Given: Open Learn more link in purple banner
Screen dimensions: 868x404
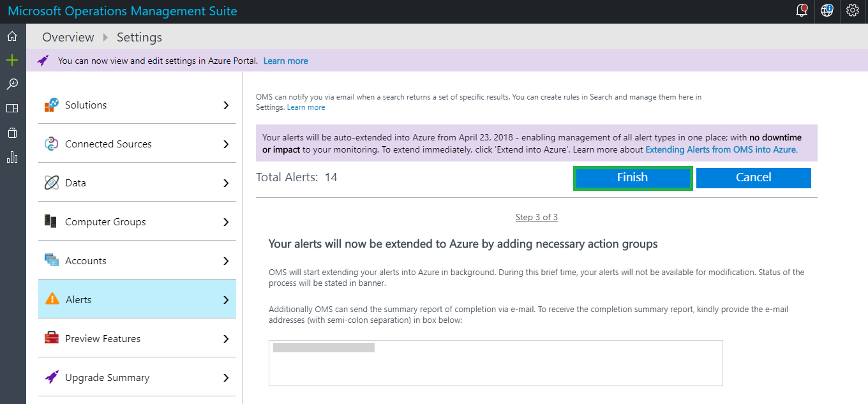Looking at the screenshot, I should [285, 61].
